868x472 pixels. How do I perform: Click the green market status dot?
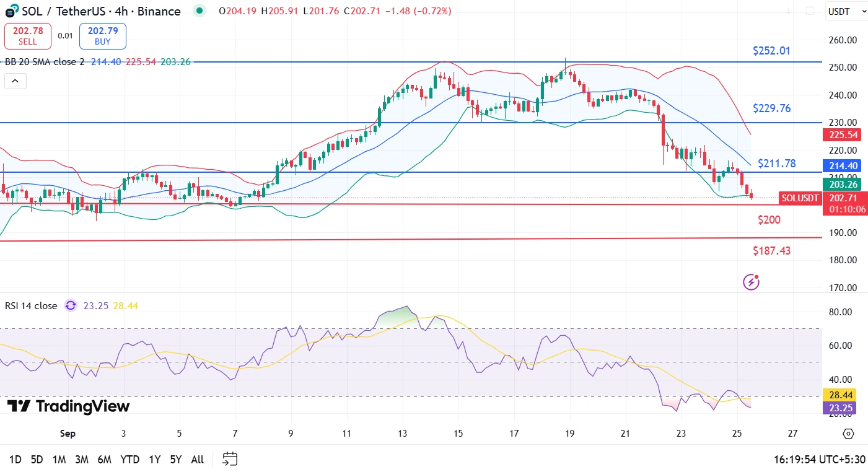tap(199, 11)
